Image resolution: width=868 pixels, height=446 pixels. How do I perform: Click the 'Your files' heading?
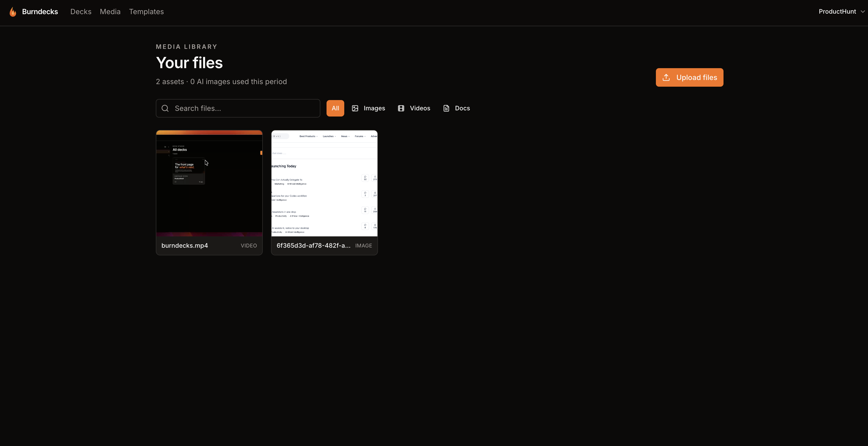point(189,63)
